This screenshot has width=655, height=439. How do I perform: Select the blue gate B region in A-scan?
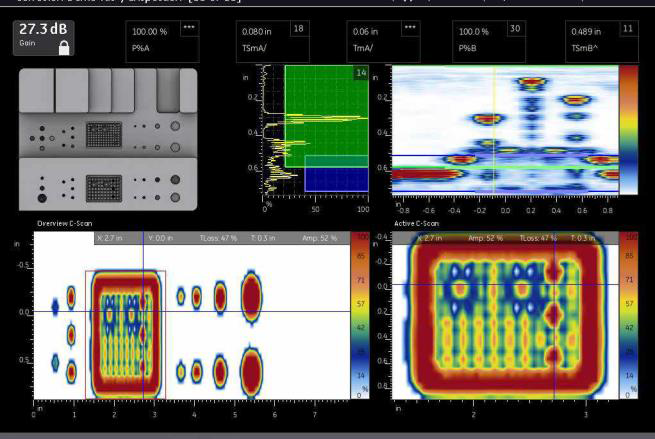(337, 174)
